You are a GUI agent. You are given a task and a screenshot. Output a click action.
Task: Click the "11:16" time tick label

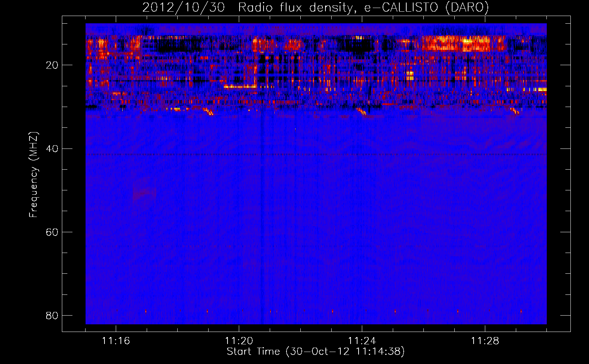pos(116,341)
